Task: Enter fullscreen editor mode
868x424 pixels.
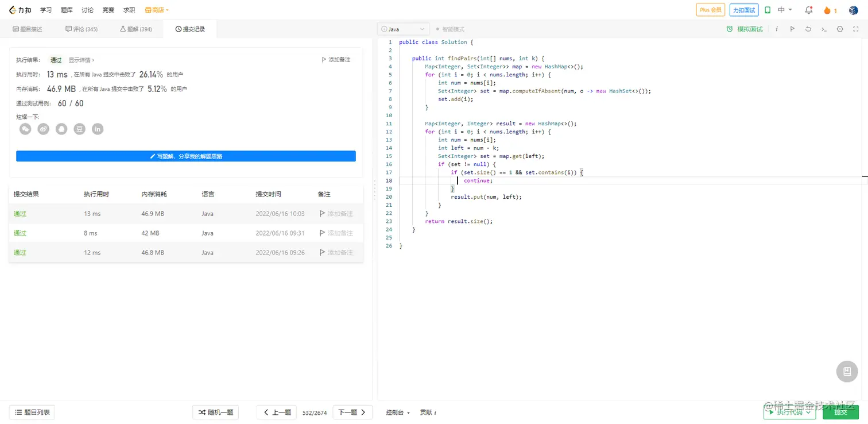Action: pyautogui.click(x=856, y=29)
